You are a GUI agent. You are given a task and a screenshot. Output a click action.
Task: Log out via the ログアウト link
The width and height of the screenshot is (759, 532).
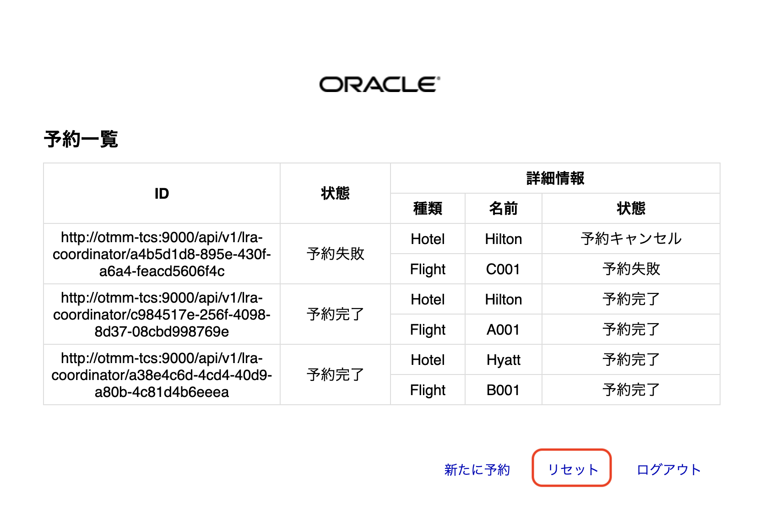[668, 469]
